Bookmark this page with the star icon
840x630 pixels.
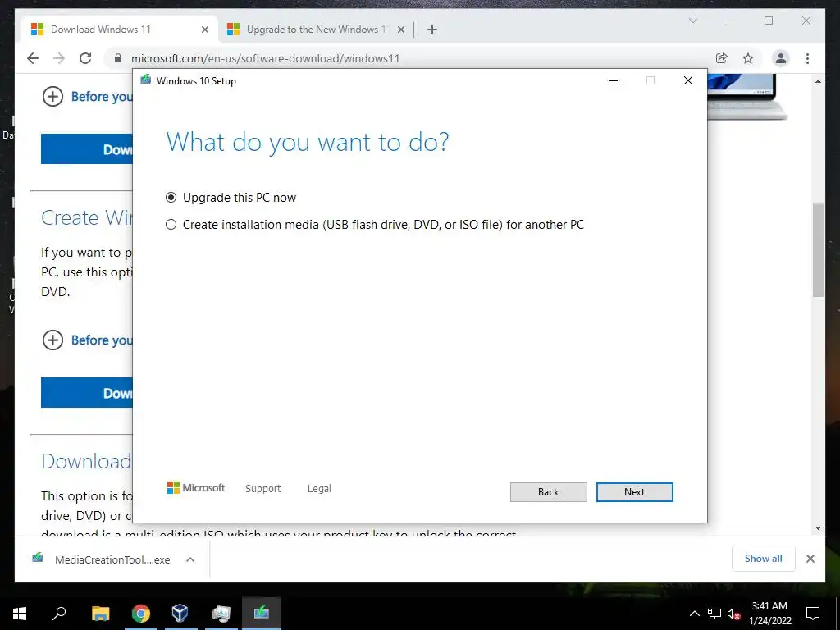748,58
